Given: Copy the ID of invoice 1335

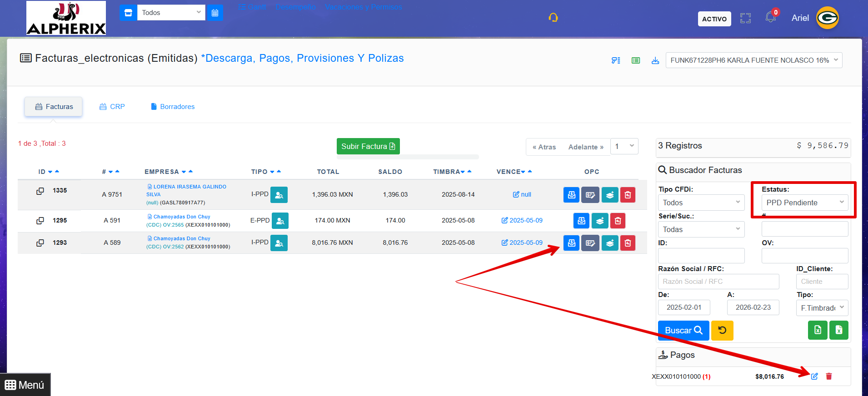Looking at the screenshot, I should coord(40,191).
